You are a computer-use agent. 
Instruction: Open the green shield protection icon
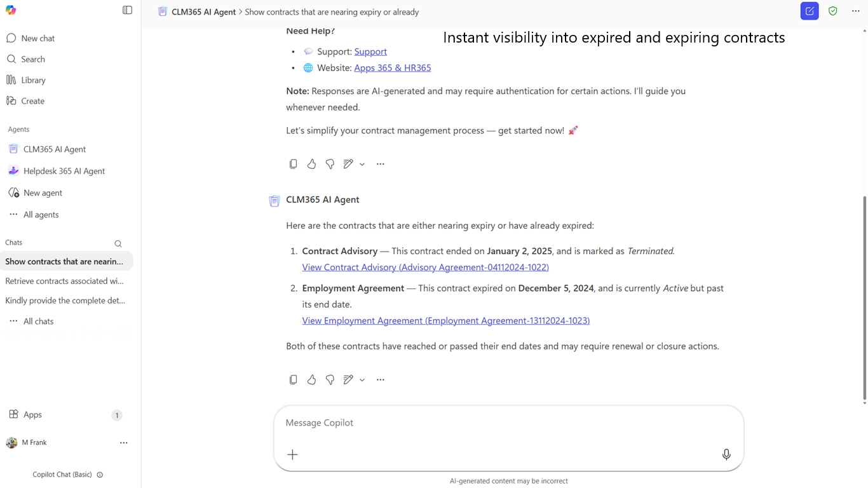point(832,11)
